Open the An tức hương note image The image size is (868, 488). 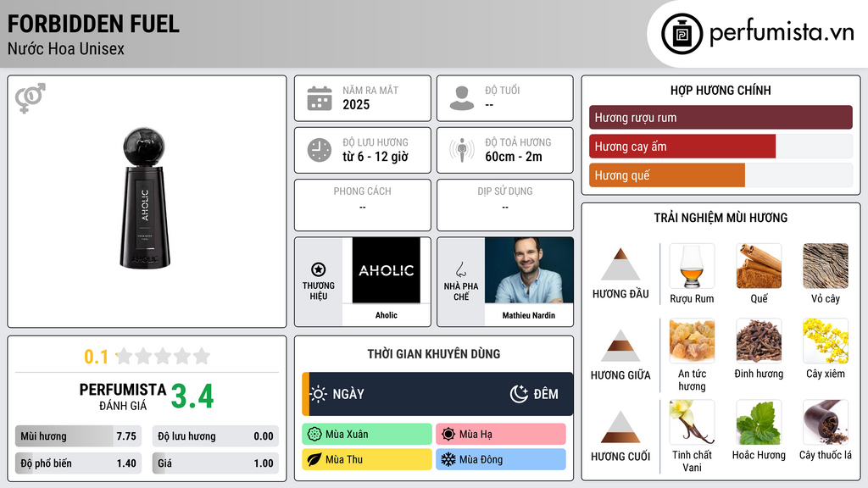click(x=692, y=341)
